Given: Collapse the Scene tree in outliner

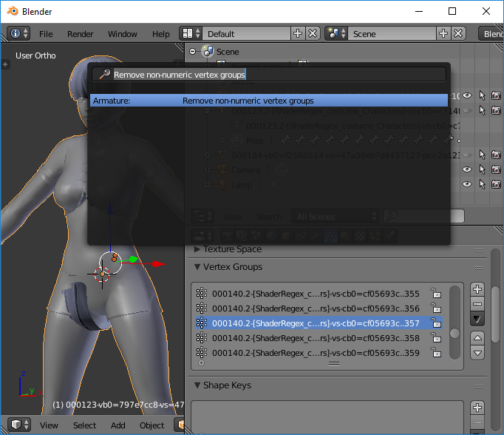Looking at the screenshot, I should click(x=193, y=52).
